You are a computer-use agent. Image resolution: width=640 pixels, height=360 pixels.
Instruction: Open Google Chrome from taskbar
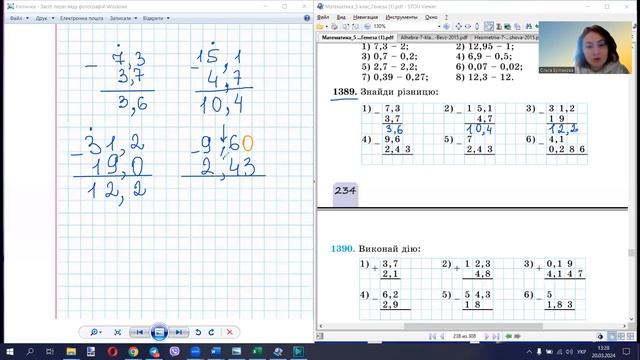(133, 351)
